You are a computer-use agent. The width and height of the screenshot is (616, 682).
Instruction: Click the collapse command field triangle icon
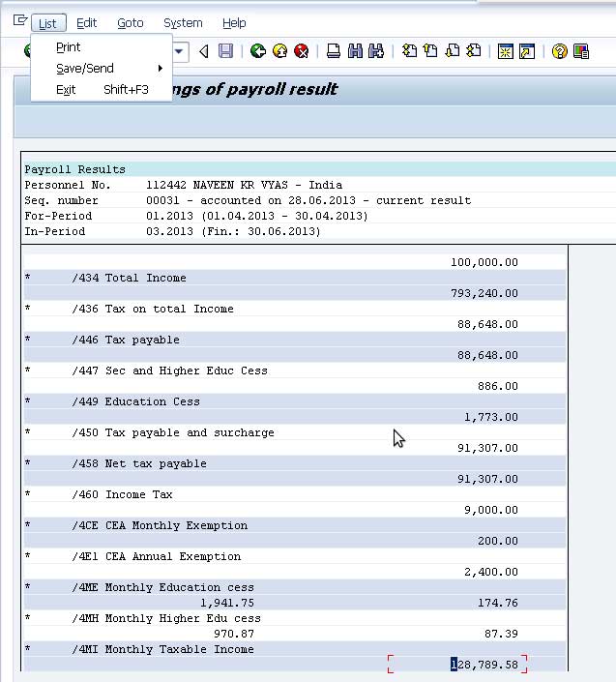pyautogui.click(x=204, y=51)
